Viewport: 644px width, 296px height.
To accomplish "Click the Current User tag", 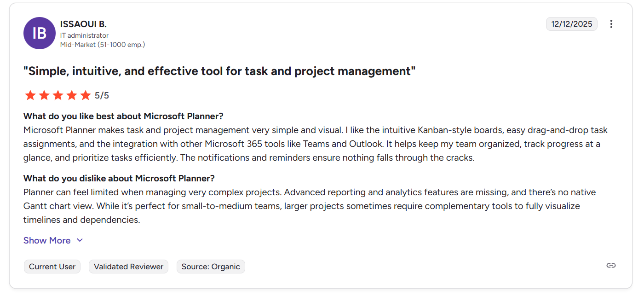I will 52,267.
